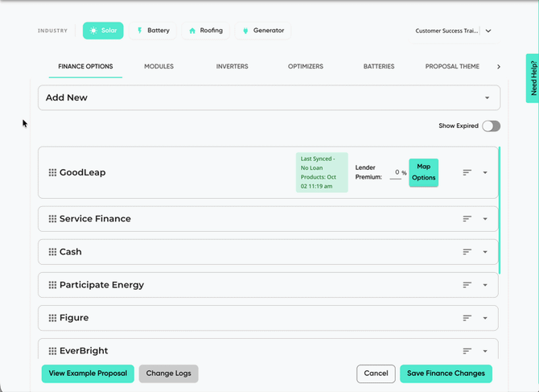This screenshot has height=392, width=539.
Task: Click the GoodLeap Map Options button
Action: [423, 172]
